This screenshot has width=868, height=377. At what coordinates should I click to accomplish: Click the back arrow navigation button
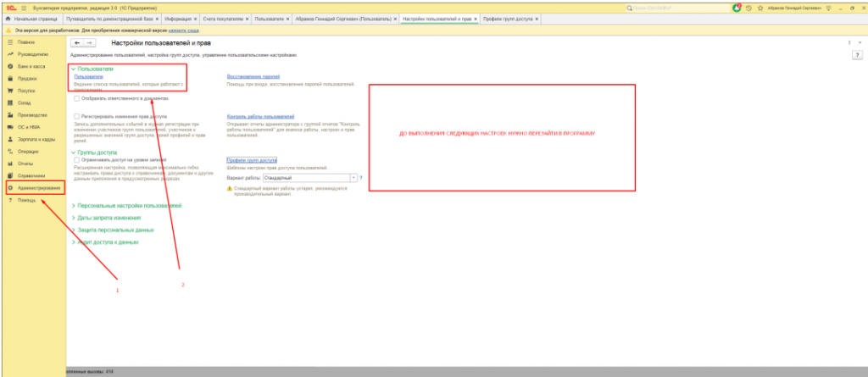pos(77,42)
